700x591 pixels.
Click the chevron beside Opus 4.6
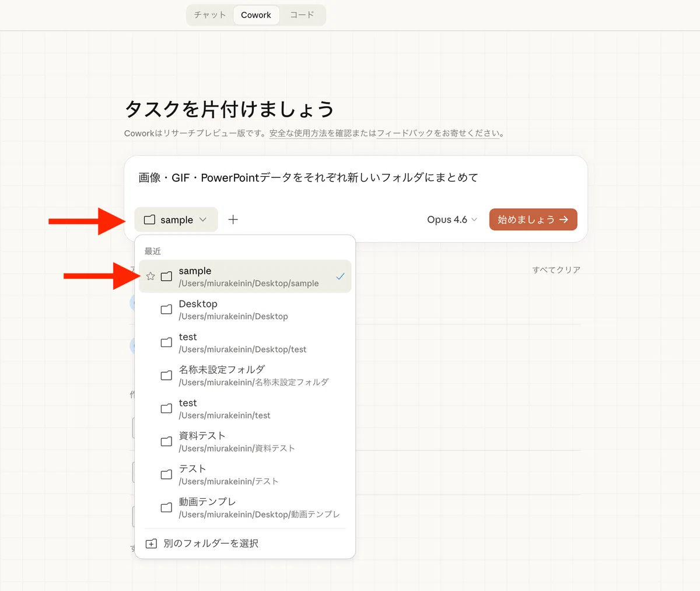pyautogui.click(x=474, y=219)
